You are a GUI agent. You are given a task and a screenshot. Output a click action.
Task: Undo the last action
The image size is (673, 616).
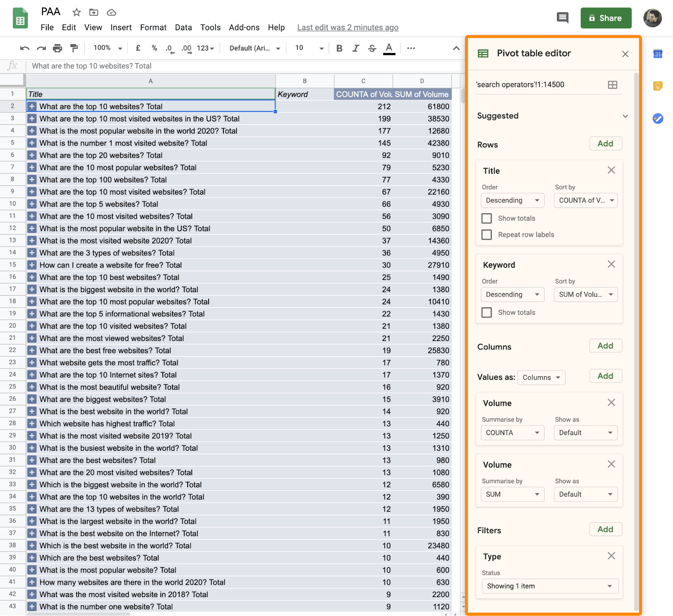[x=24, y=48]
